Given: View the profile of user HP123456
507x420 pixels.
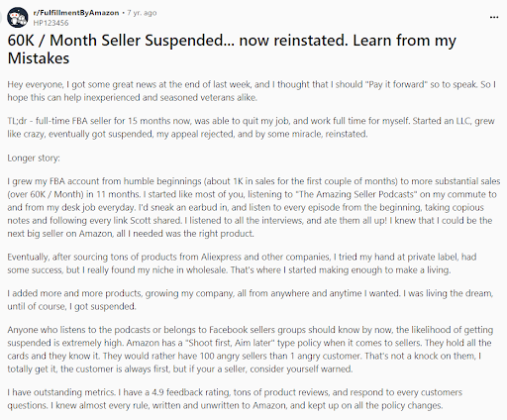Looking at the screenshot, I should 51,23.
